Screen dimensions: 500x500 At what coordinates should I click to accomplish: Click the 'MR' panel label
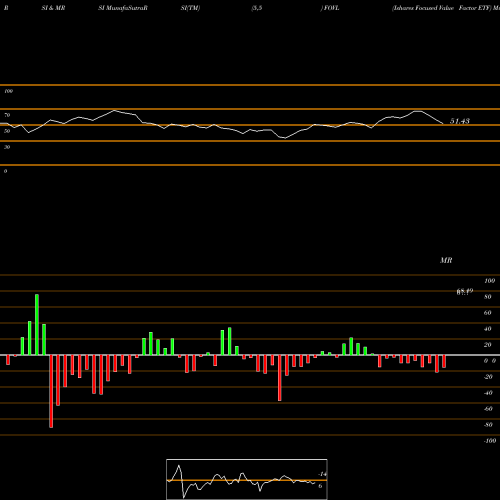click(x=446, y=260)
